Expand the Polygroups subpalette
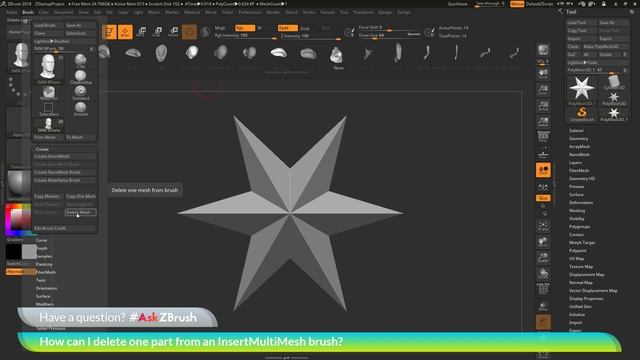This screenshot has height=360, width=640. click(x=579, y=227)
